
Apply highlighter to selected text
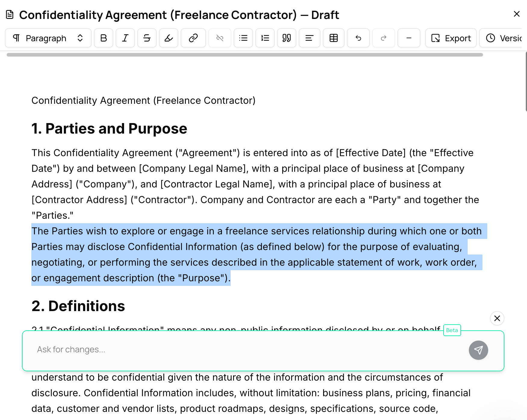[x=169, y=38]
